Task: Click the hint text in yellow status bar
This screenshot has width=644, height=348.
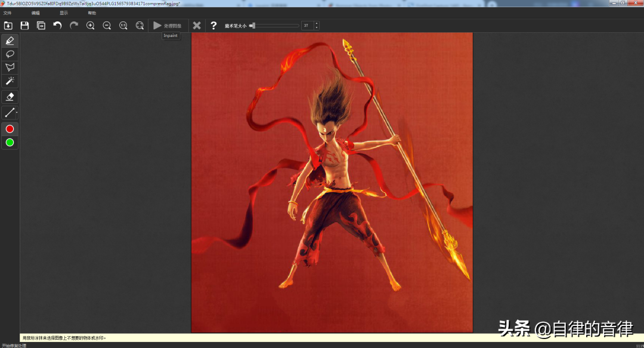Action: tap(64, 338)
